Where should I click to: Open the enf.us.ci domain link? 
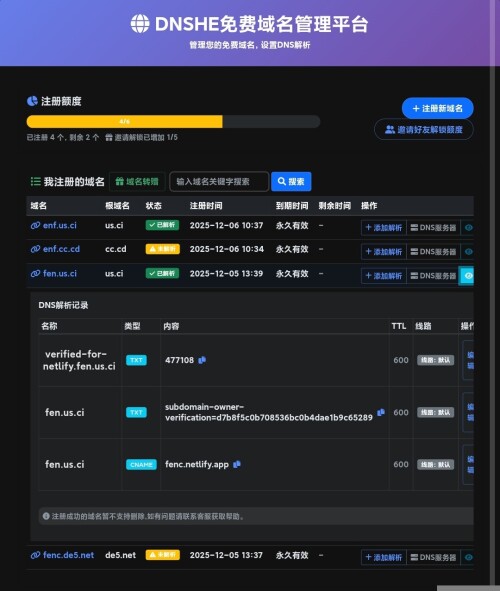pos(60,225)
